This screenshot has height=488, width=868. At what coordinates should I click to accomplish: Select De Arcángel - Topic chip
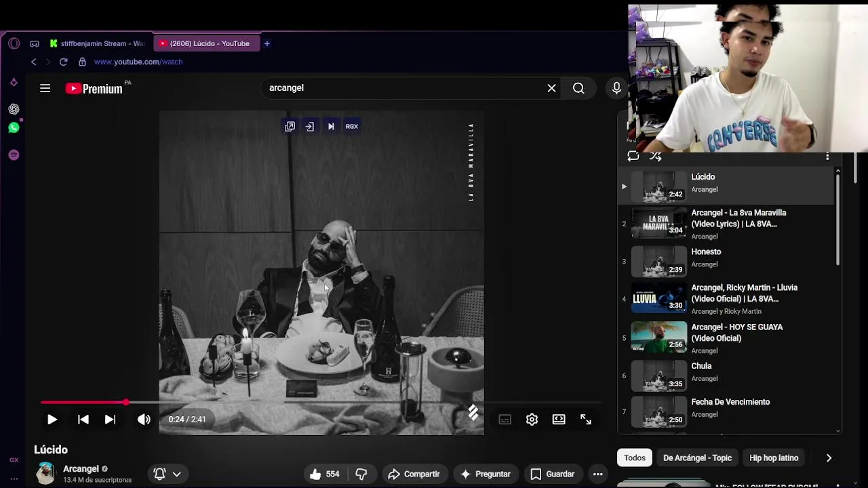[x=697, y=458]
